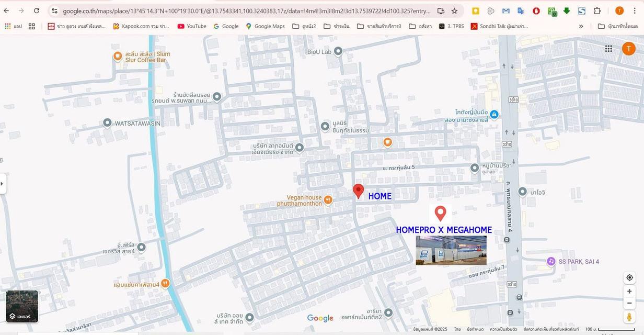Switch map layers using the layers thumbnail
This screenshot has height=335, width=644.
coord(22,307)
